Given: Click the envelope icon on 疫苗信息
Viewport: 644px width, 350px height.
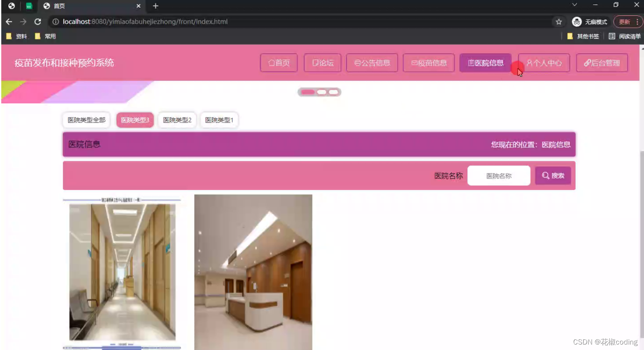Looking at the screenshot, I should (x=415, y=63).
